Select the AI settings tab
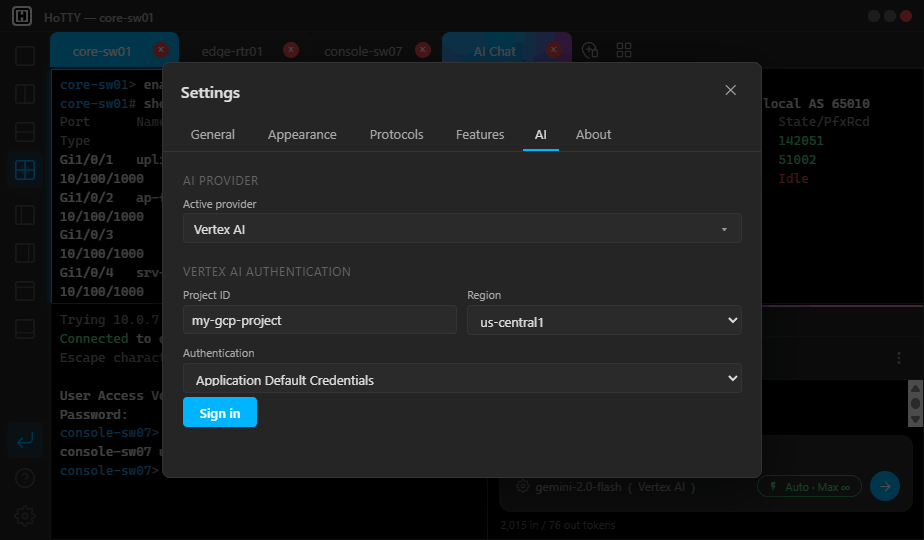This screenshot has height=540, width=924. pyautogui.click(x=540, y=134)
